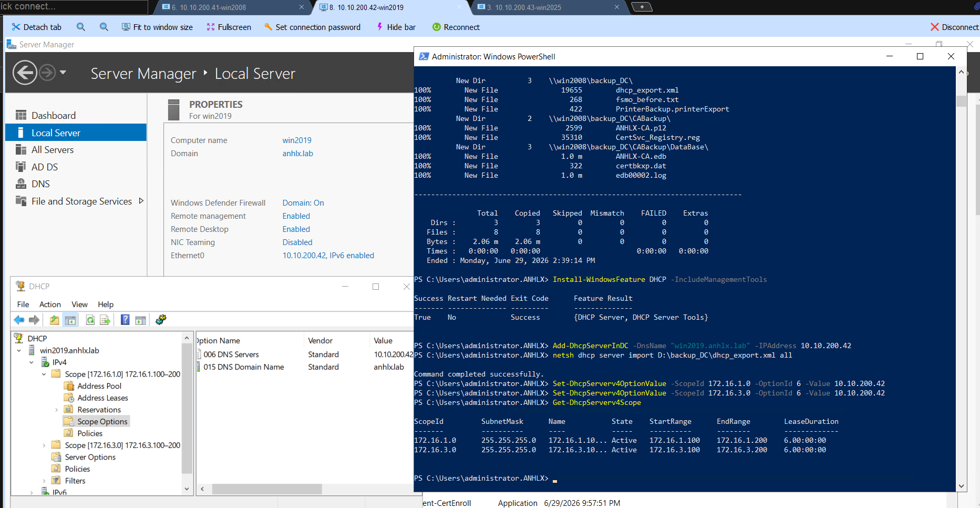The image size is (980, 508).
Task: Click the Configure Options gears icon in DHCP toolbar
Action: pyautogui.click(x=161, y=320)
